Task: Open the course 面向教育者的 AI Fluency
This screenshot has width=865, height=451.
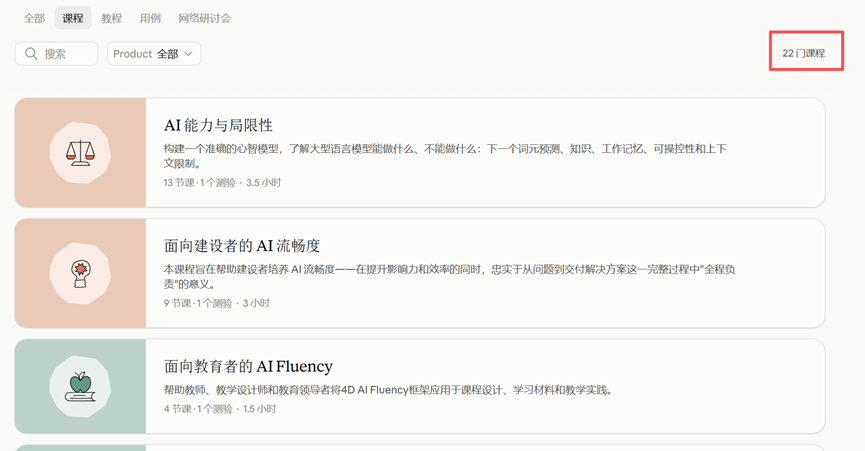Action: tap(248, 366)
